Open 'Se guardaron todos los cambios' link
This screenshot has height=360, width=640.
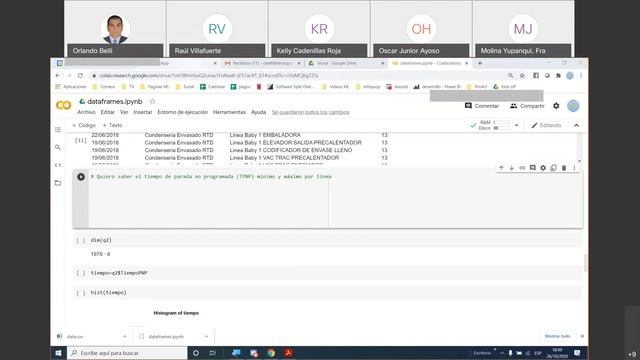click(311, 112)
